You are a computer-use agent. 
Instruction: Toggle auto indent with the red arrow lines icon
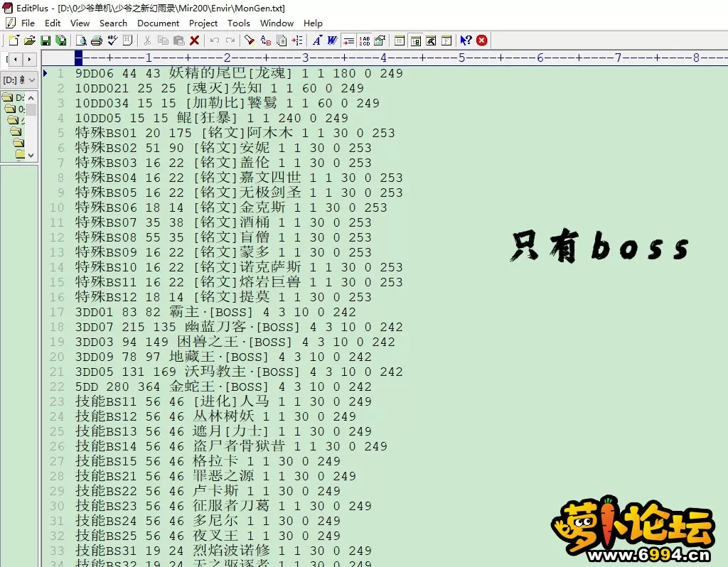point(348,40)
